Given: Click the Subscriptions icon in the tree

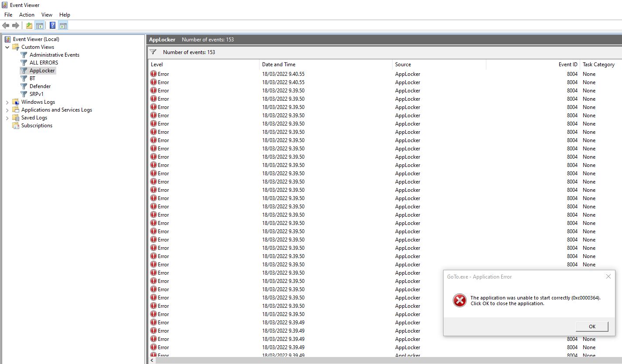Looking at the screenshot, I should click(16, 126).
